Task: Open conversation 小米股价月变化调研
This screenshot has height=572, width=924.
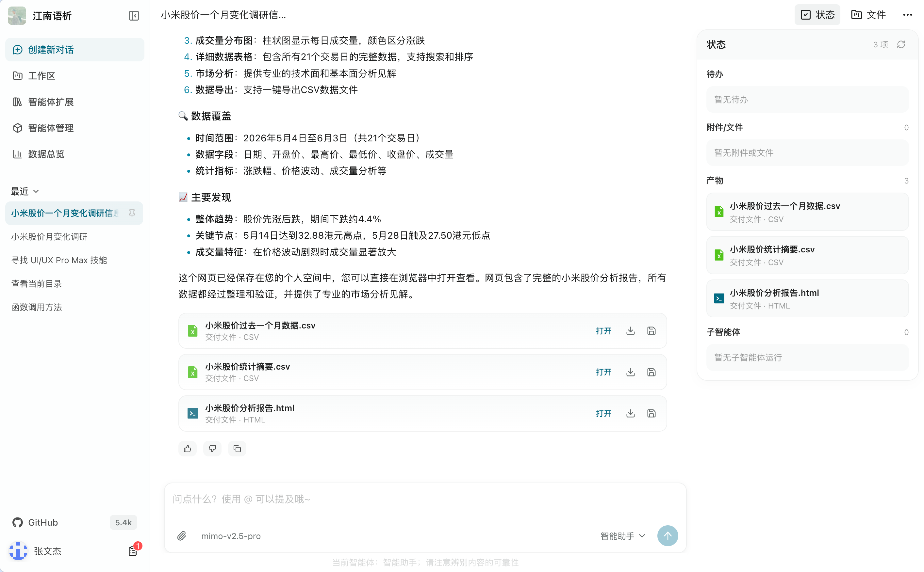Action: [74, 237]
